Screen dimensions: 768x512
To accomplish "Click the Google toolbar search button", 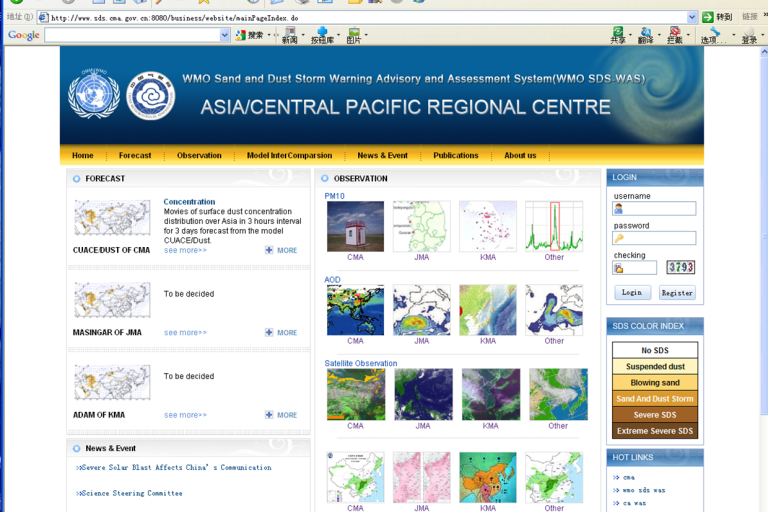I will click(250, 35).
